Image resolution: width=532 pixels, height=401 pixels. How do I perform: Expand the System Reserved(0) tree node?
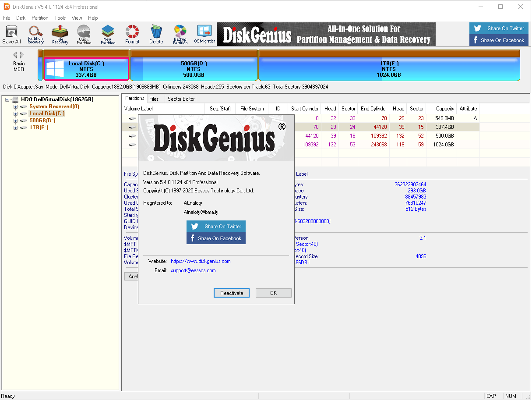pyautogui.click(x=16, y=106)
